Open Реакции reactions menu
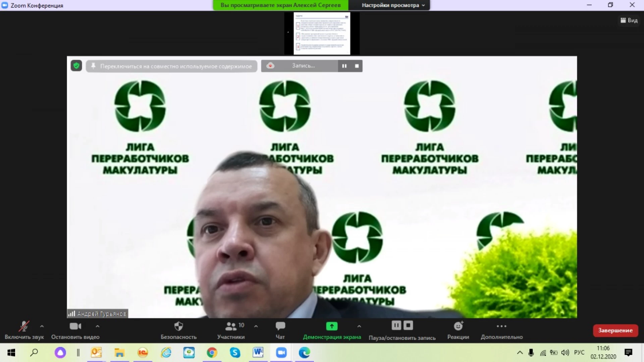644x362 pixels. pyautogui.click(x=458, y=330)
